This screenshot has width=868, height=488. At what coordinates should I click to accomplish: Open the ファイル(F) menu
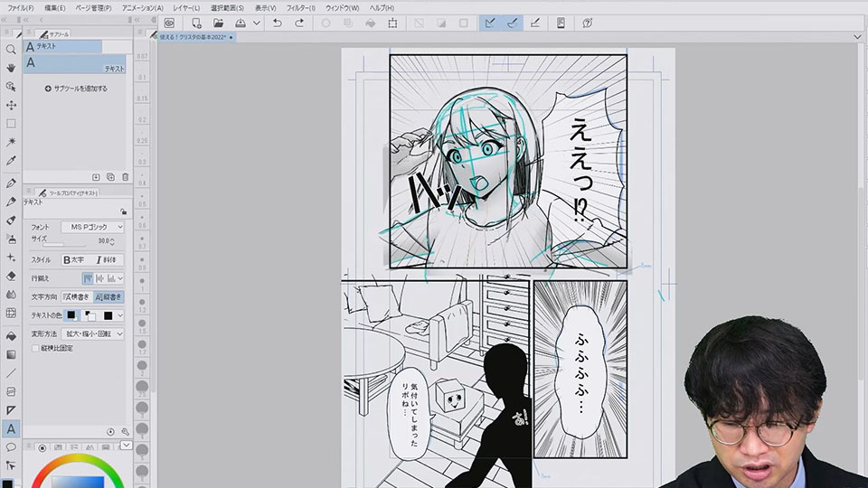[21, 8]
